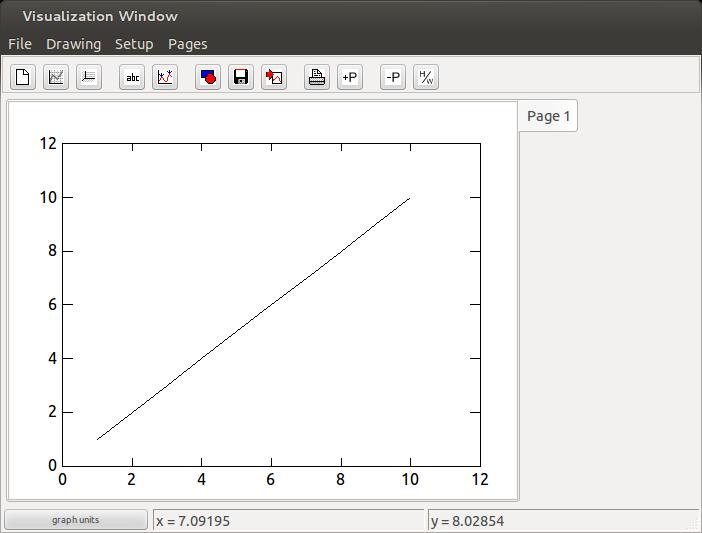This screenshot has height=533, width=702.
Task: Open the Setup menu
Action: [x=134, y=44]
